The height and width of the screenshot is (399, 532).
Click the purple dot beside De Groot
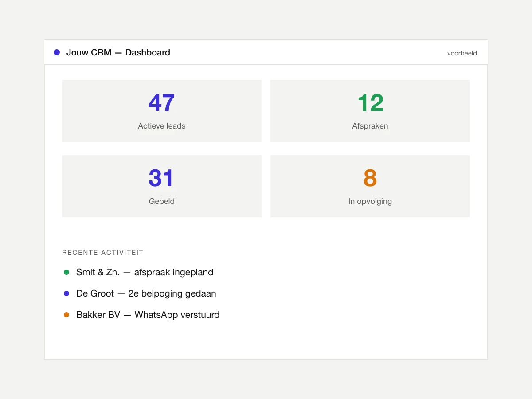coord(66,293)
